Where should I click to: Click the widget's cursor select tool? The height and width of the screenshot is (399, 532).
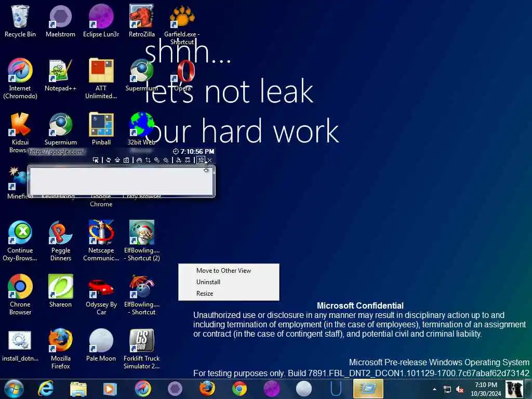pyautogui.click(x=96, y=160)
